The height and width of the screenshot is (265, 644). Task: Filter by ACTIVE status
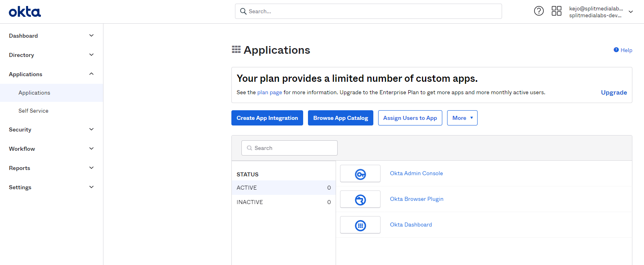[x=284, y=188]
